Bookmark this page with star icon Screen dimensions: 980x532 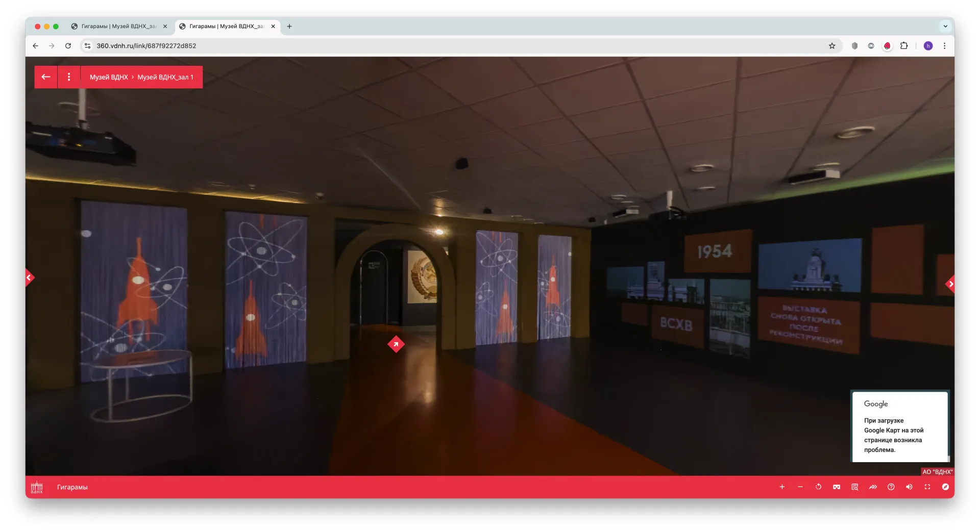tap(832, 46)
